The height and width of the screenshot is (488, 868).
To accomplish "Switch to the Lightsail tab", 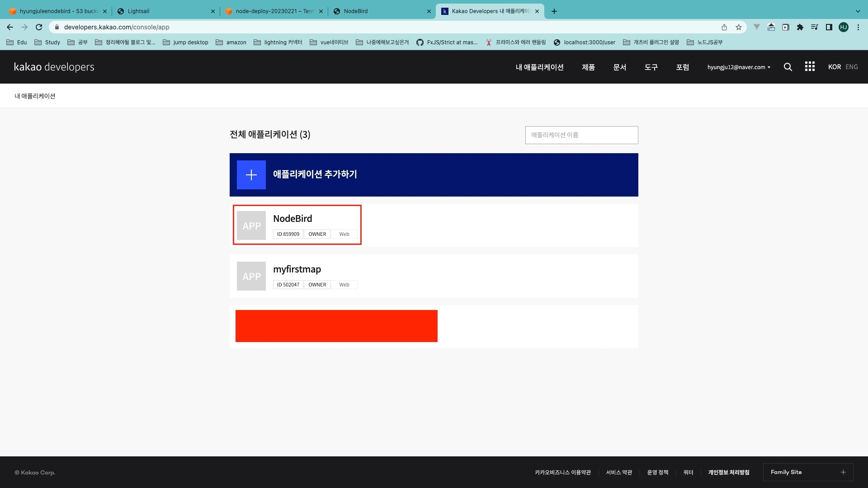I will click(x=166, y=11).
